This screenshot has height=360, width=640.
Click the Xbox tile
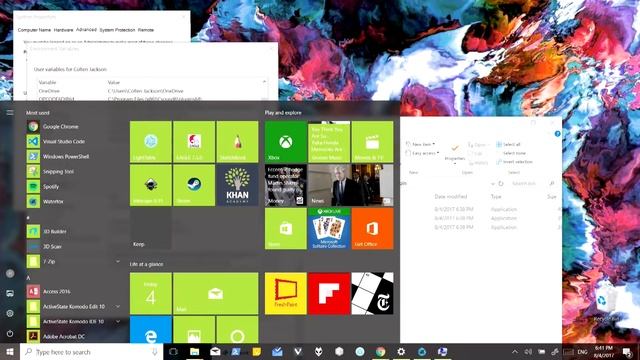click(285, 142)
